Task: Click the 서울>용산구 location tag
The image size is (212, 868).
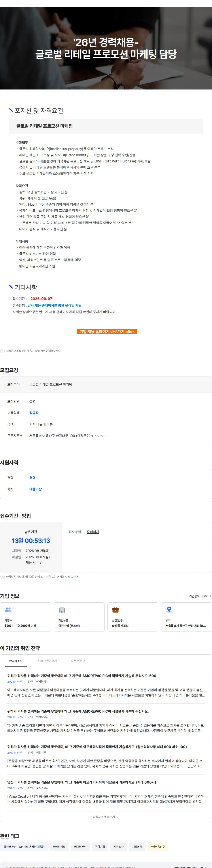Action: [x=158, y=846]
